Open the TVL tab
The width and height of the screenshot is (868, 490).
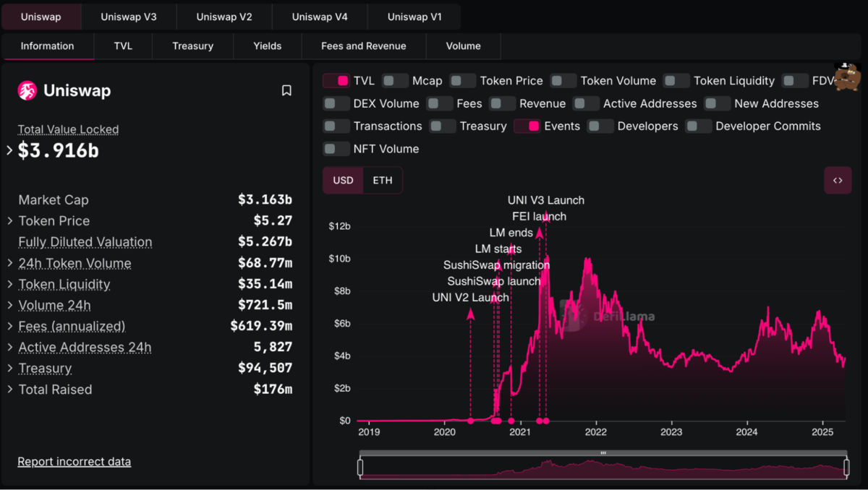click(123, 46)
